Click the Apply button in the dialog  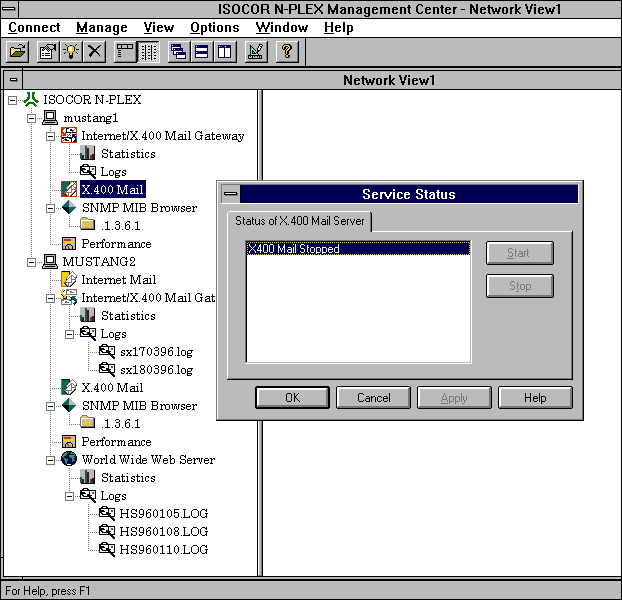click(454, 398)
